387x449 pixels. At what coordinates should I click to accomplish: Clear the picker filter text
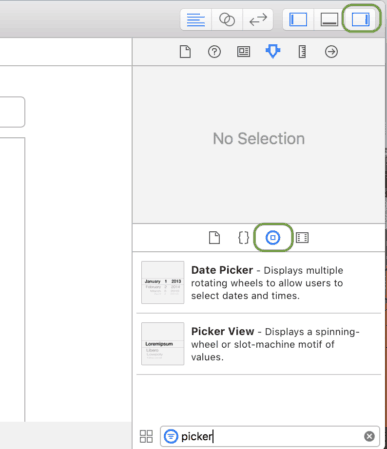coord(369,436)
